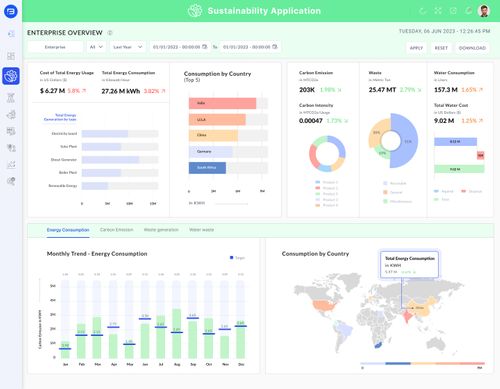Click the Total Energy Generation by type link
This screenshot has height=389, width=500.
coord(60,117)
